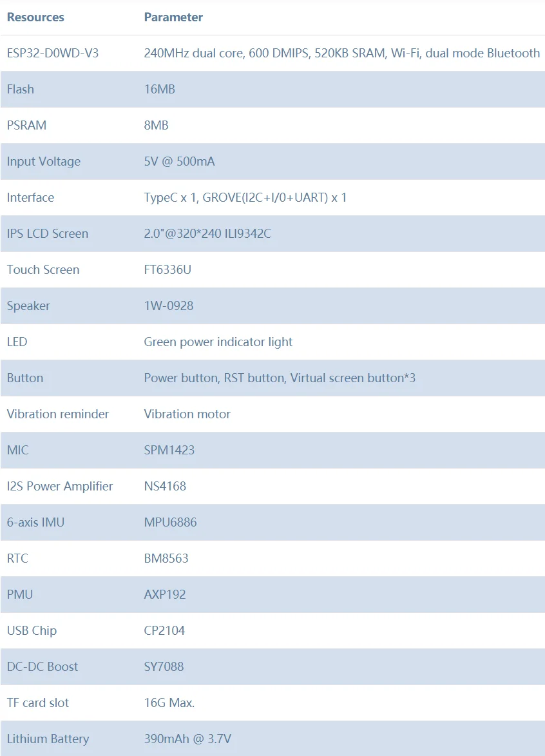Select the PSRAM row label

pyautogui.click(x=26, y=126)
